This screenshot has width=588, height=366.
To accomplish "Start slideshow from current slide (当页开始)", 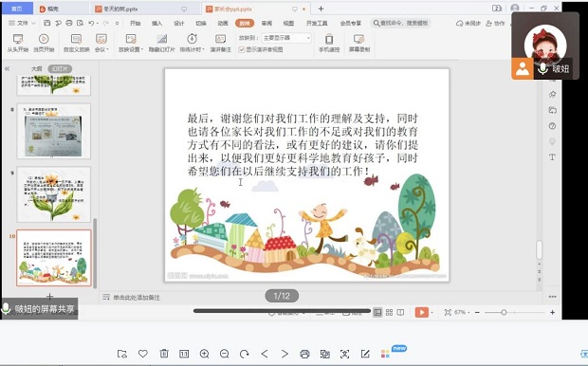I will pos(44,43).
